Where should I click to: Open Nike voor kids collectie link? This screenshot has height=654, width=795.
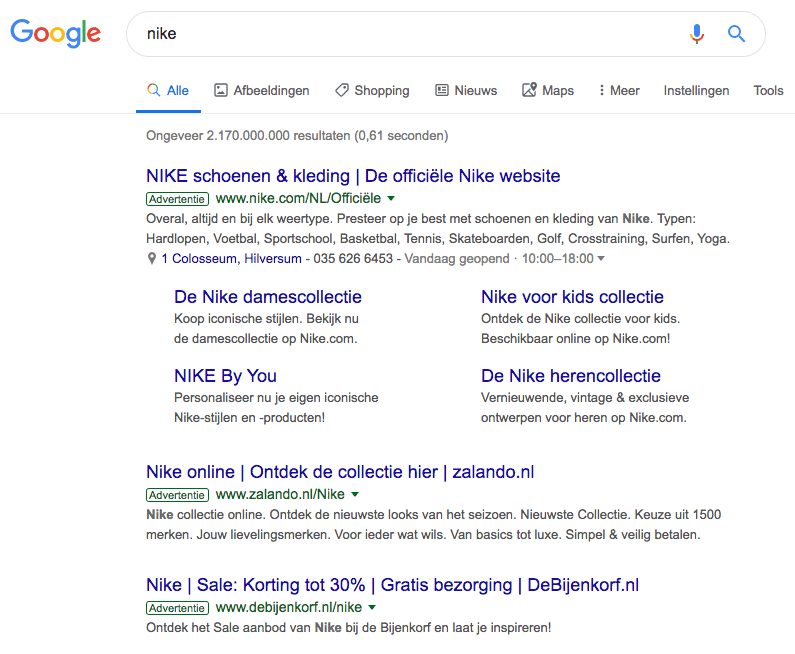tap(572, 297)
